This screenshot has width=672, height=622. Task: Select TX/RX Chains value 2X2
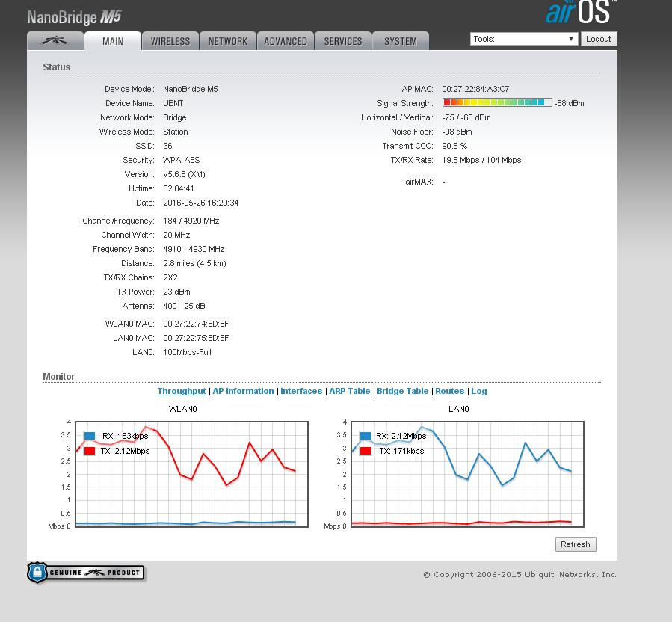(170, 277)
